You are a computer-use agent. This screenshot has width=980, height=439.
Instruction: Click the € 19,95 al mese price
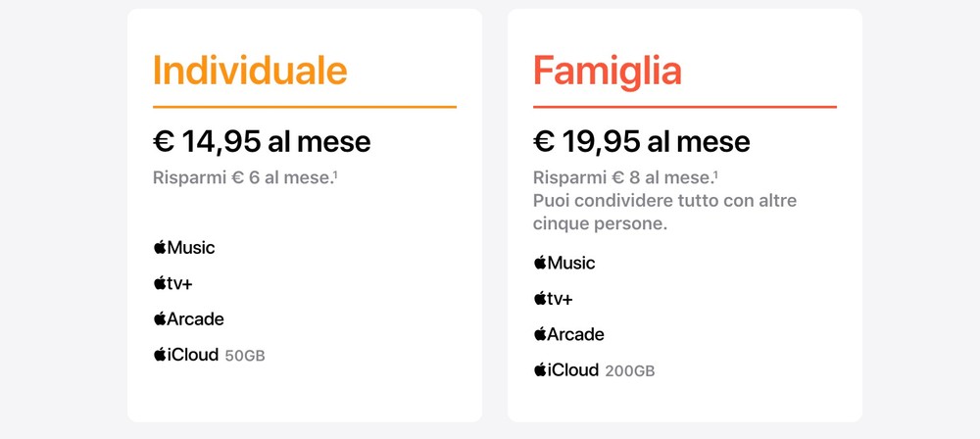642,142
